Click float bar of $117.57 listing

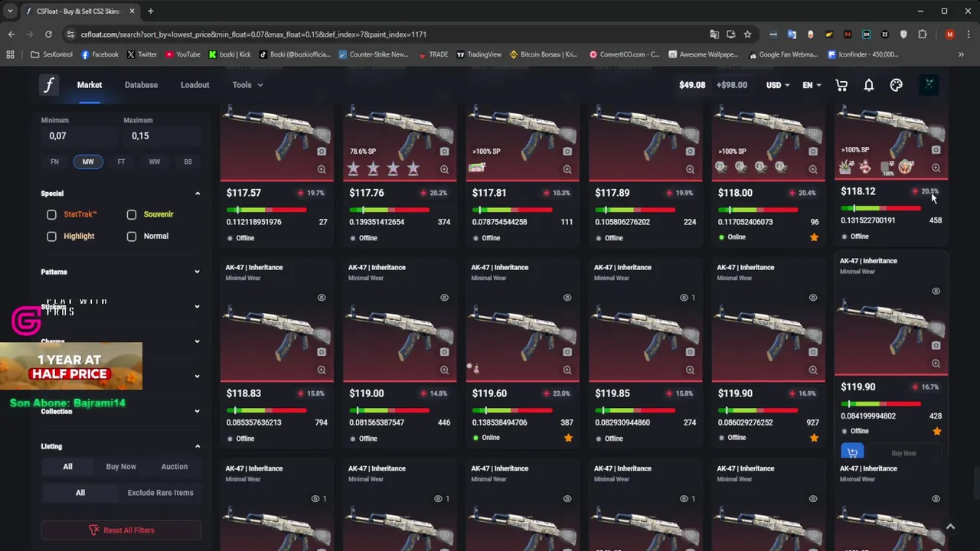[x=266, y=210]
